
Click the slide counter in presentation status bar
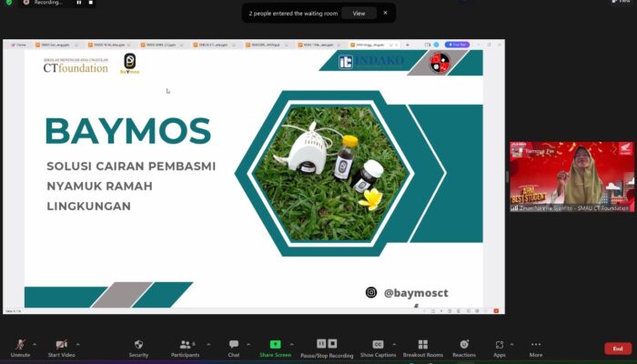click(x=13, y=311)
